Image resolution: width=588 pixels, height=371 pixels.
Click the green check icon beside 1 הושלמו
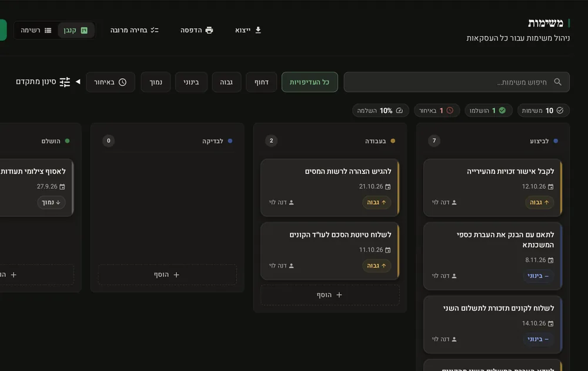pos(502,111)
